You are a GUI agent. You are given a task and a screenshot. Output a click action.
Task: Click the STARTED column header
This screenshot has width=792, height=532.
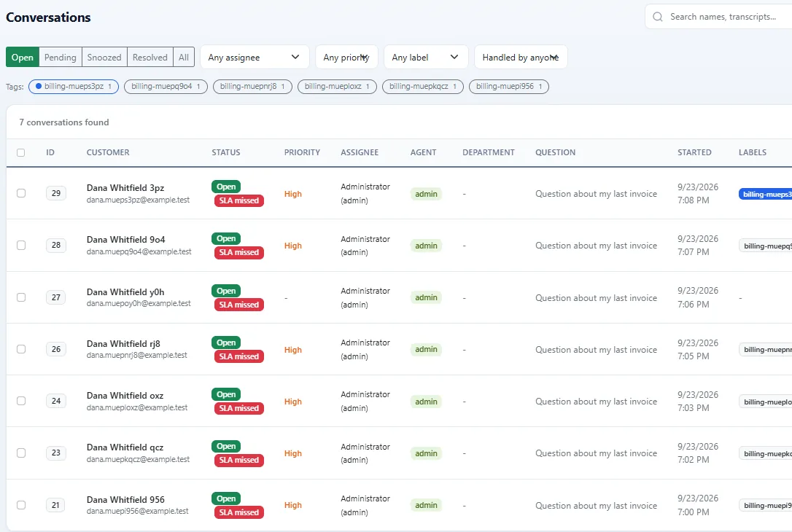pos(694,152)
